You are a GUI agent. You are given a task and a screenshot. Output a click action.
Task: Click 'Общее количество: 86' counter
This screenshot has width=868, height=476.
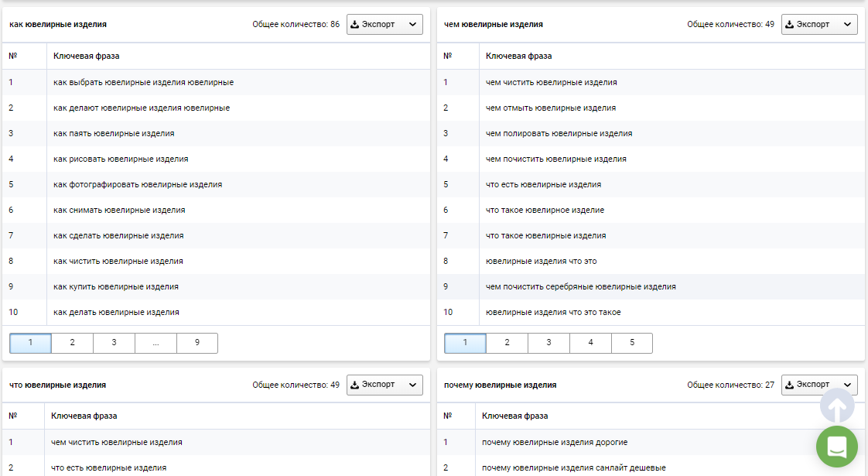click(x=296, y=25)
